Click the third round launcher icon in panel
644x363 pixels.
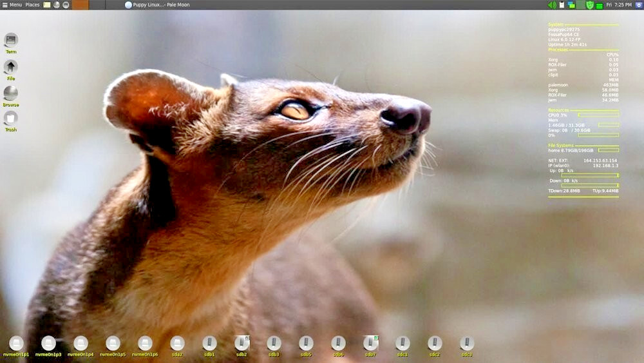(66, 5)
